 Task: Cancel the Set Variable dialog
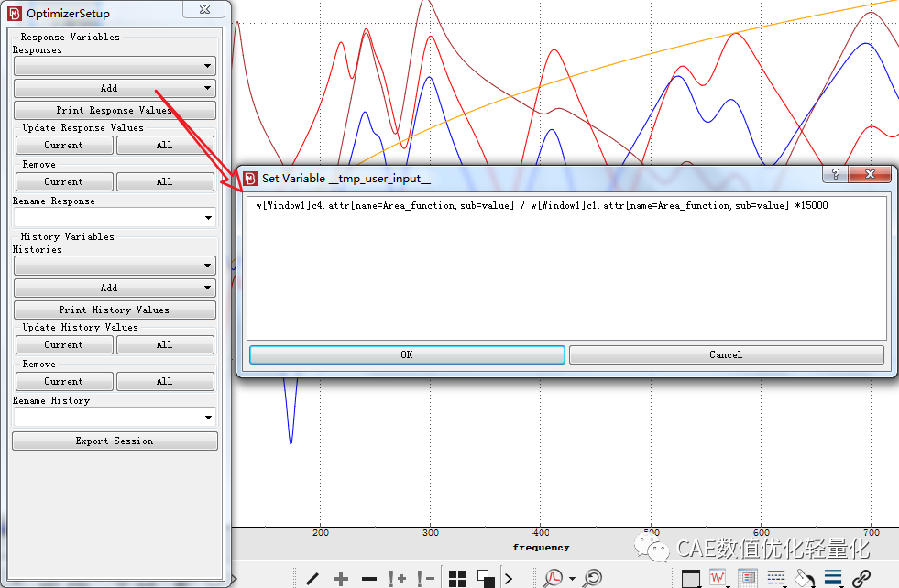[726, 354]
